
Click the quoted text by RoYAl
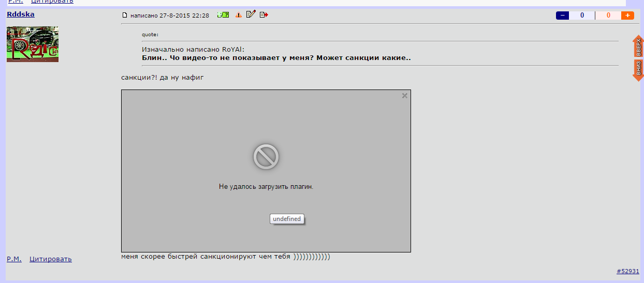pyautogui.click(x=276, y=58)
